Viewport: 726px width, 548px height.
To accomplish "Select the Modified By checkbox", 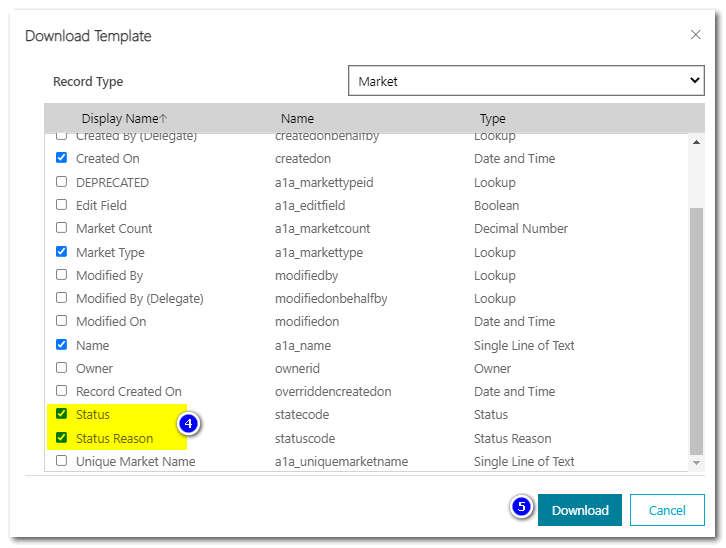I will [62, 275].
